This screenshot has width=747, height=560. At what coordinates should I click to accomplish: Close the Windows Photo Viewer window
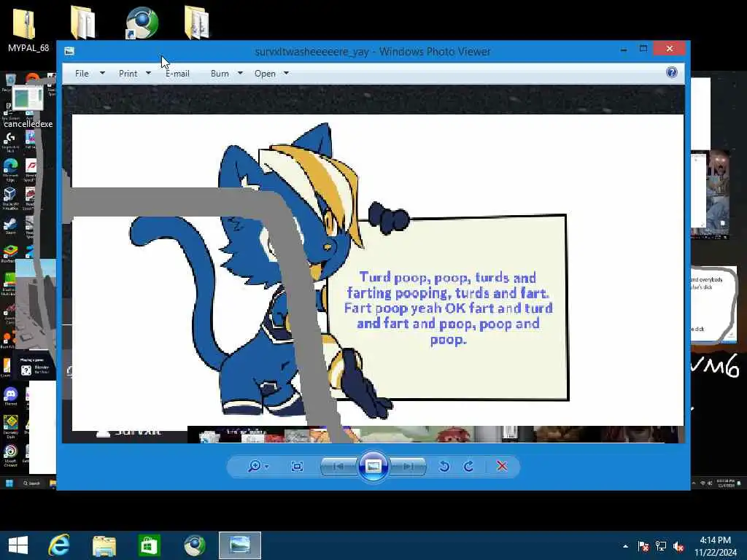(670, 49)
